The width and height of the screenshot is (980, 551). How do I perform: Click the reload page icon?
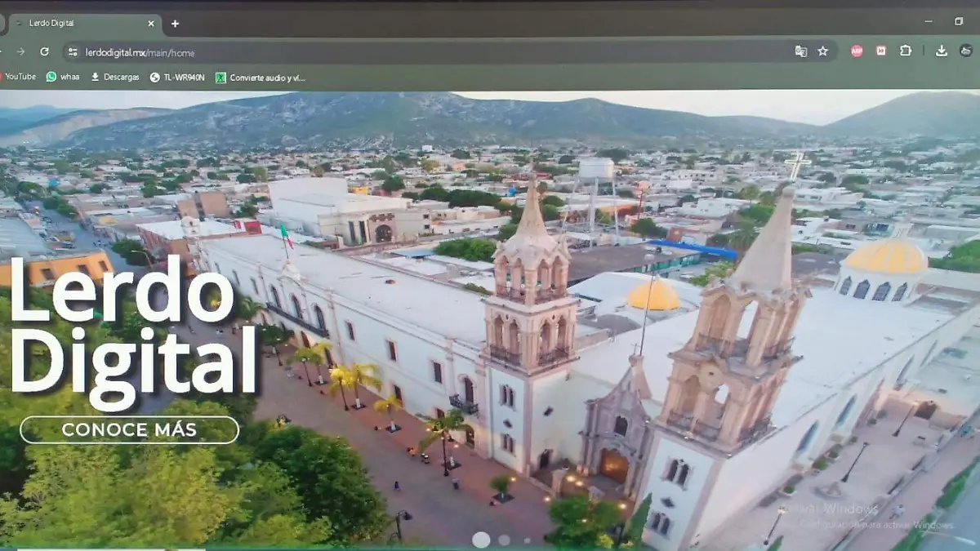coord(45,51)
